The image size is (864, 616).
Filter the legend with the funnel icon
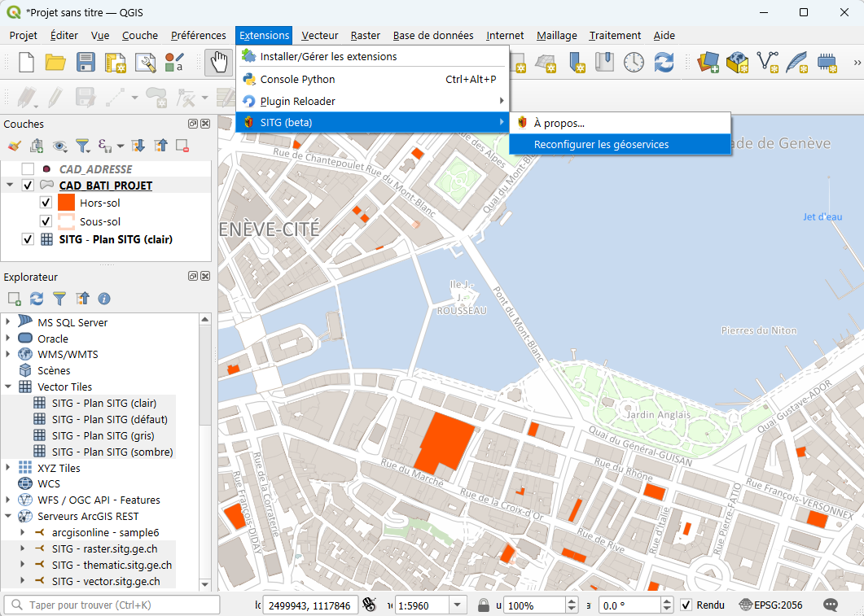pyautogui.click(x=82, y=146)
